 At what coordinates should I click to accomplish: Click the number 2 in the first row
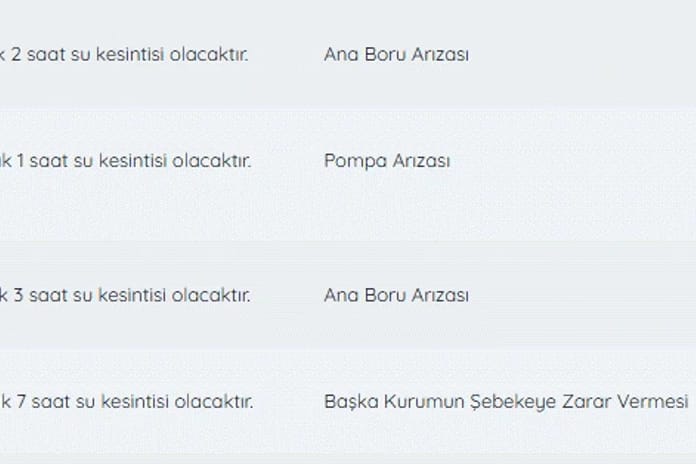tap(15, 54)
